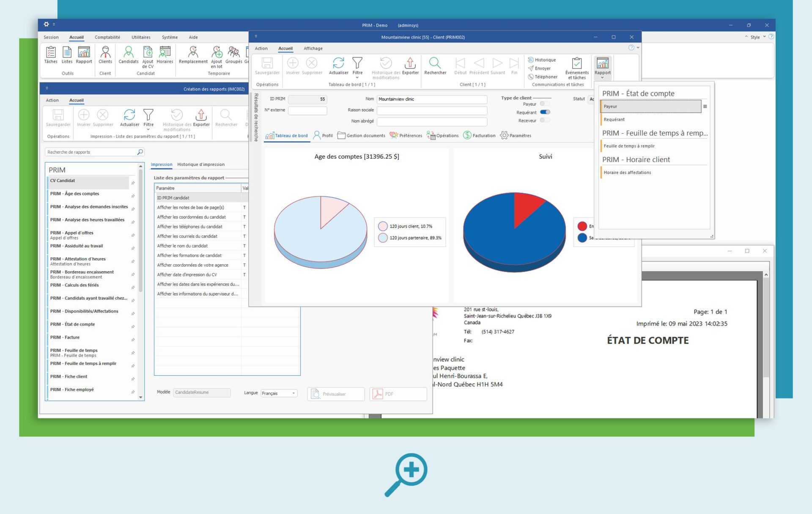Click Exporter in Création des rapports window
The image size is (812, 514).
click(201, 118)
